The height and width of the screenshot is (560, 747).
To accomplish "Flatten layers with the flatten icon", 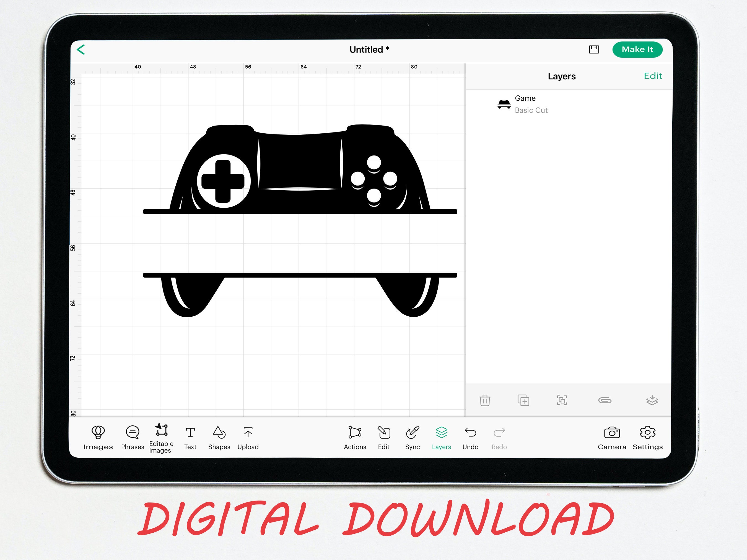I will [652, 400].
